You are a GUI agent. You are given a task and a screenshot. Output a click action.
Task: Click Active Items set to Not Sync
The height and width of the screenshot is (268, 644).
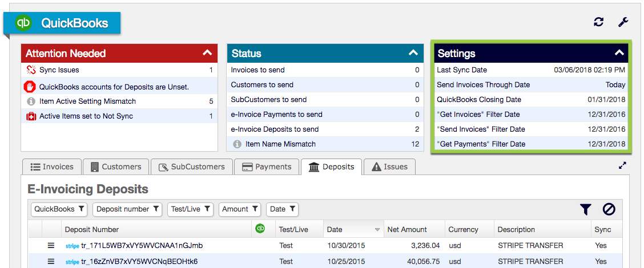119,116
